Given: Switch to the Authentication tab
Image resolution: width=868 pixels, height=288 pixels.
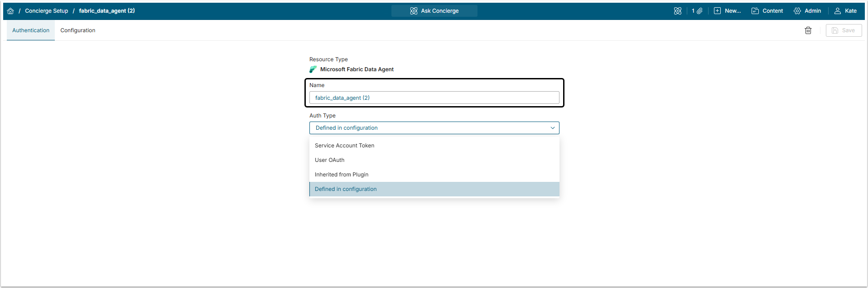Looking at the screenshot, I should [31, 30].
